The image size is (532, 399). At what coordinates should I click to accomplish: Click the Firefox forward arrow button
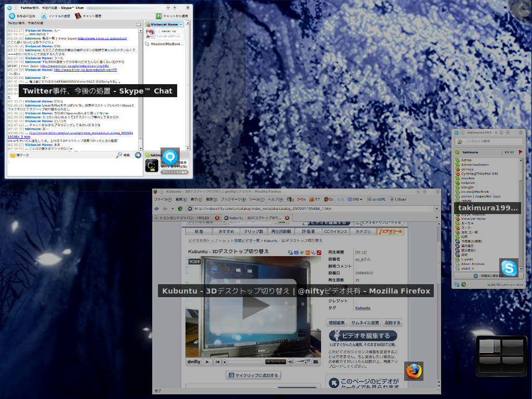point(165,209)
